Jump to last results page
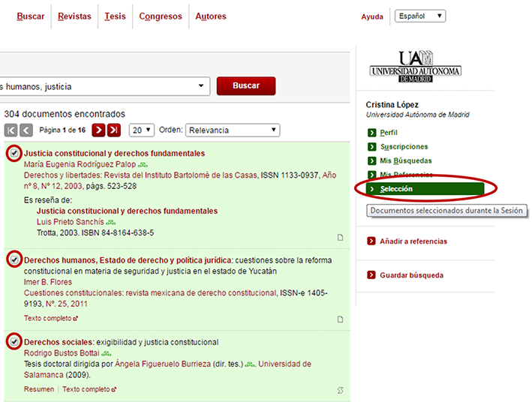The height and width of the screenshot is (402, 532). click(114, 130)
